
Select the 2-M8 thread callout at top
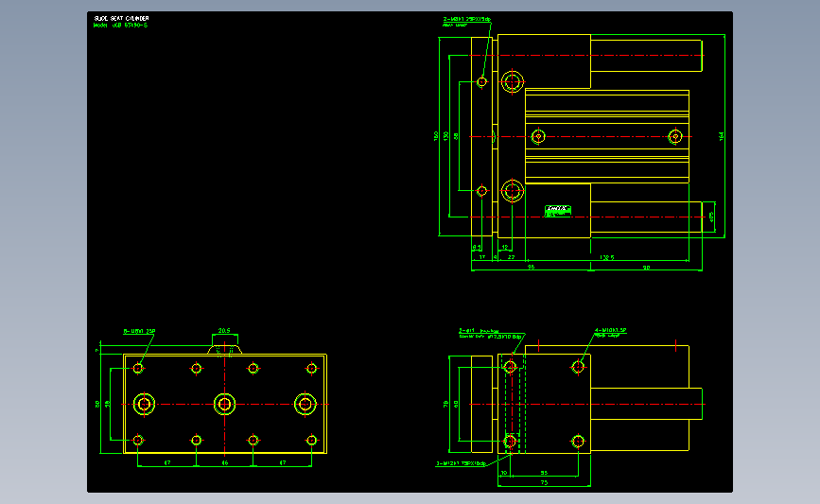[x=467, y=19]
